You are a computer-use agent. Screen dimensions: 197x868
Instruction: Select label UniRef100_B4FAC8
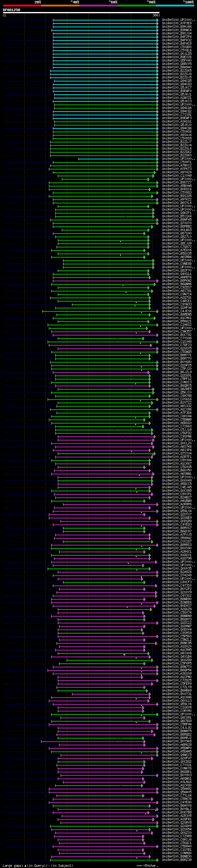[176, 43]
